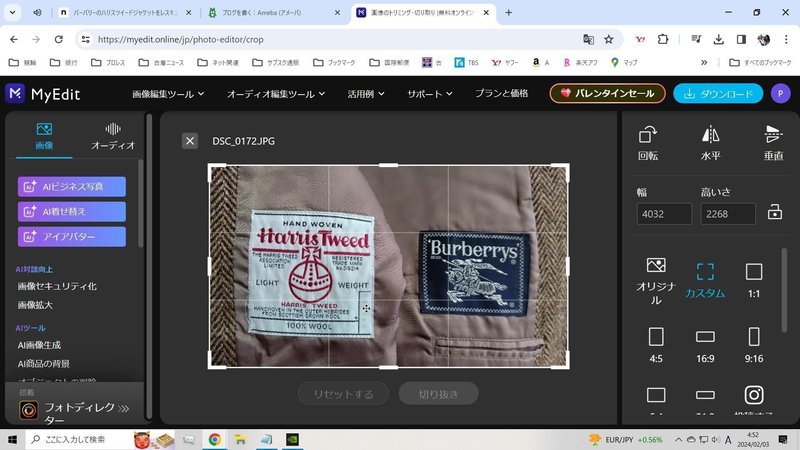
Task: Switch to the 画像 tab in sidebar
Action: click(x=44, y=136)
